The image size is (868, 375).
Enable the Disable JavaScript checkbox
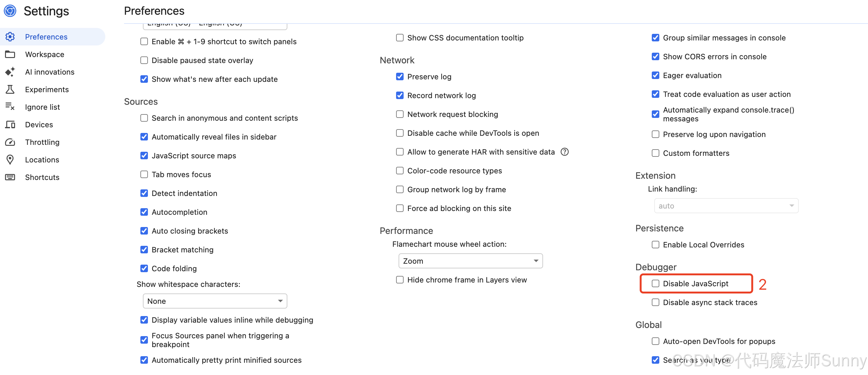655,284
